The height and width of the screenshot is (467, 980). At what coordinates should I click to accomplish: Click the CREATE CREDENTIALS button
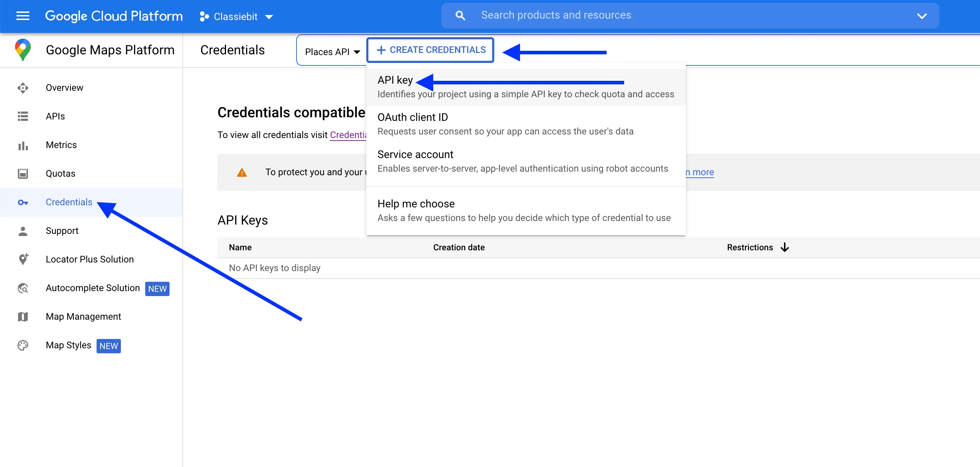[430, 49]
